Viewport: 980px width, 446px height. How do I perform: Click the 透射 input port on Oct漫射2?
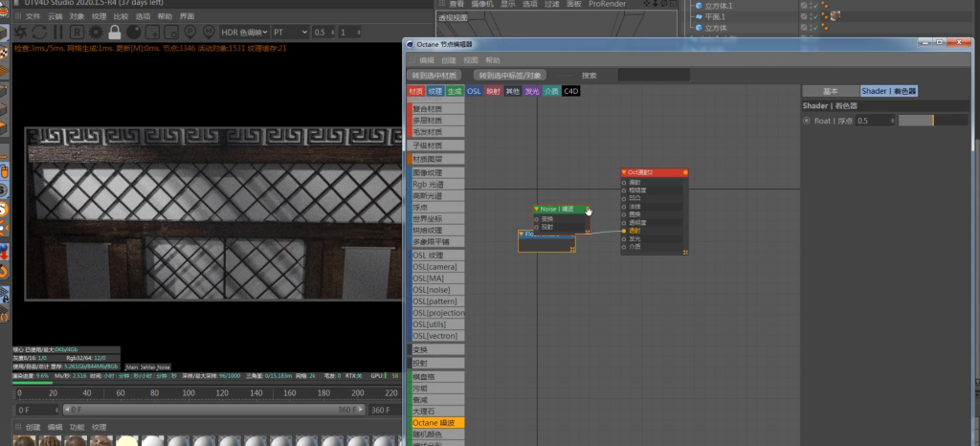click(x=624, y=231)
